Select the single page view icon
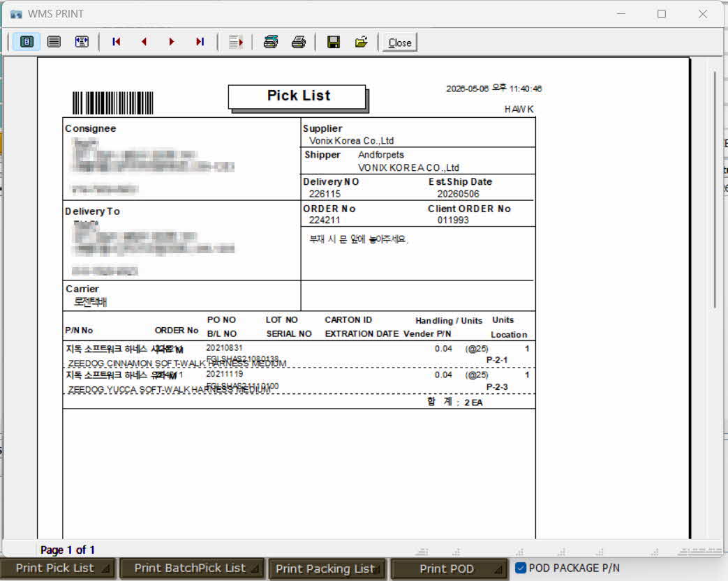The height and width of the screenshot is (581, 728). coord(27,42)
